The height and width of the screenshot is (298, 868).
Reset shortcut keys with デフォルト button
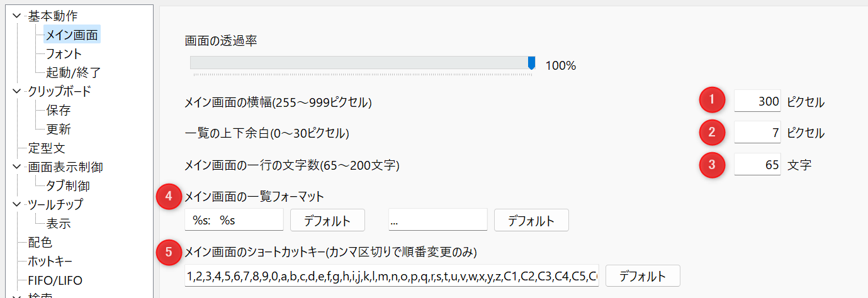coord(643,275)
